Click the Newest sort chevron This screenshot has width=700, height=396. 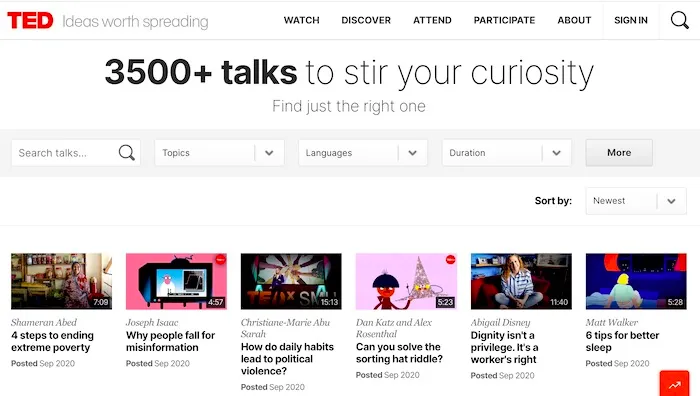[x=671, y=201]
